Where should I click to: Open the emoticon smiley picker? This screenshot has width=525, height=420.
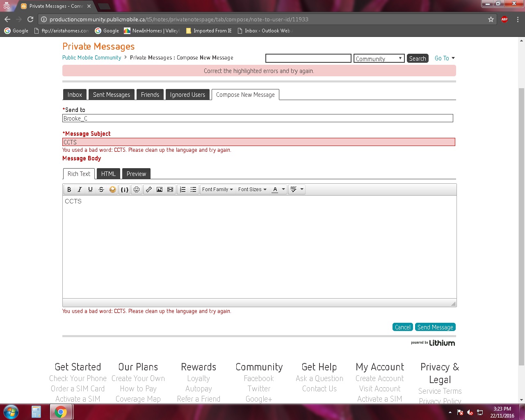point(137,189)
